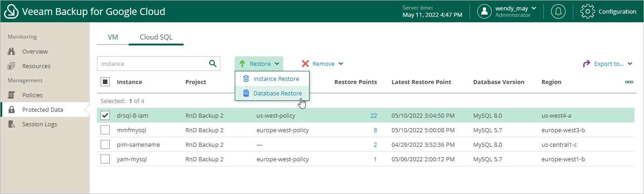Open 8 restore points for mmfmysql
644x194 pixels.
click(x=375, y=130)
